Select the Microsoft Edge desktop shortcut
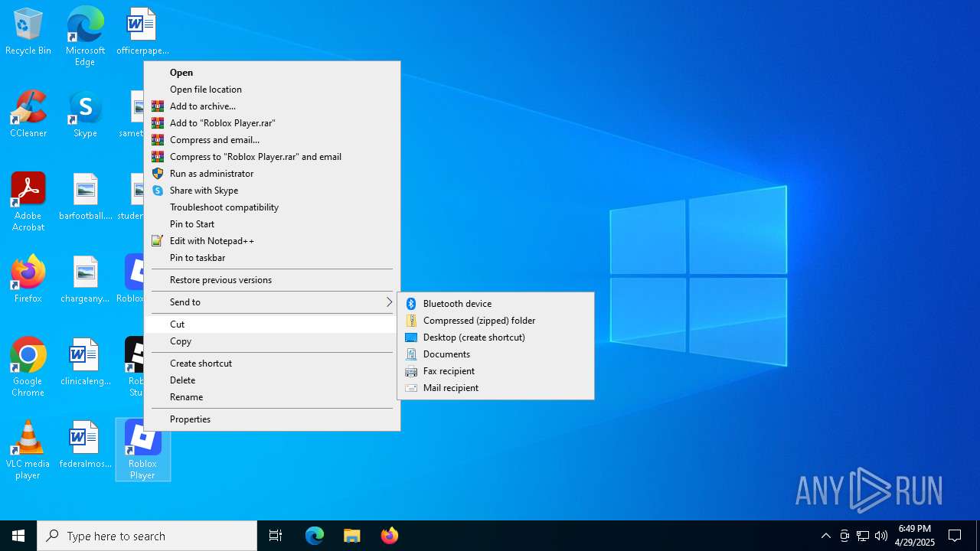This screenshot has width=980, height=551. [x=85, y=36]
